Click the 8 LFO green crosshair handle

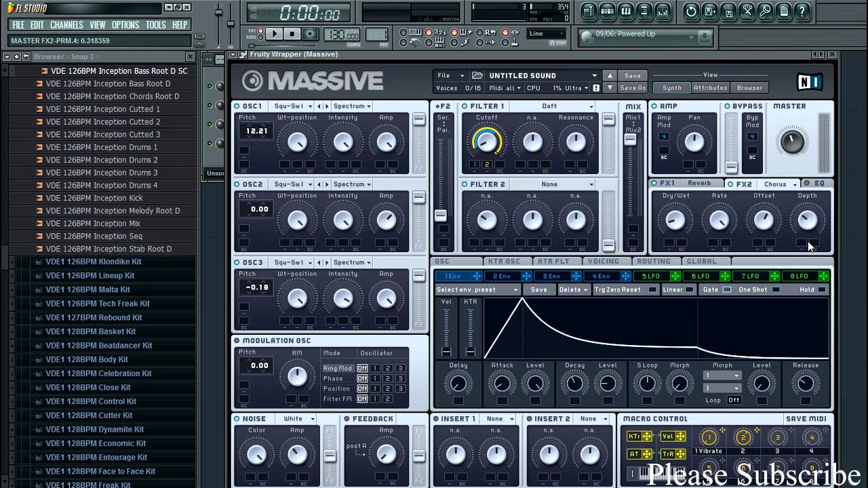pos(823,276)
